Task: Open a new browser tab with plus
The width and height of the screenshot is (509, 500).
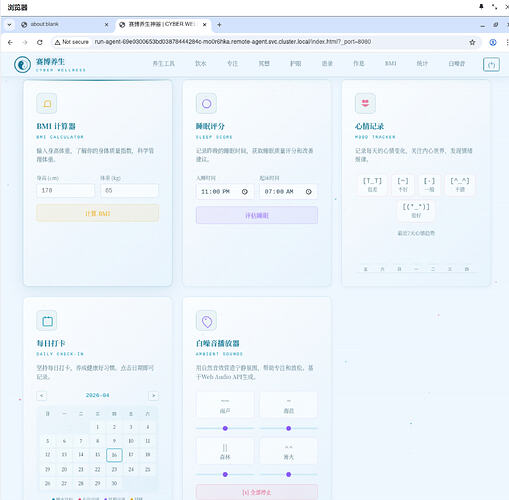Action: 219,25
